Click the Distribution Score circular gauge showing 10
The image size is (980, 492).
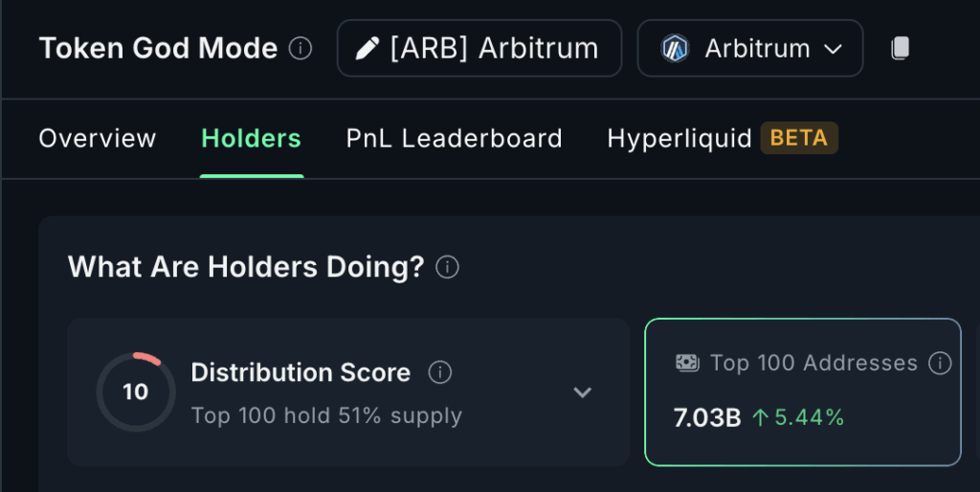pos(136,392)
